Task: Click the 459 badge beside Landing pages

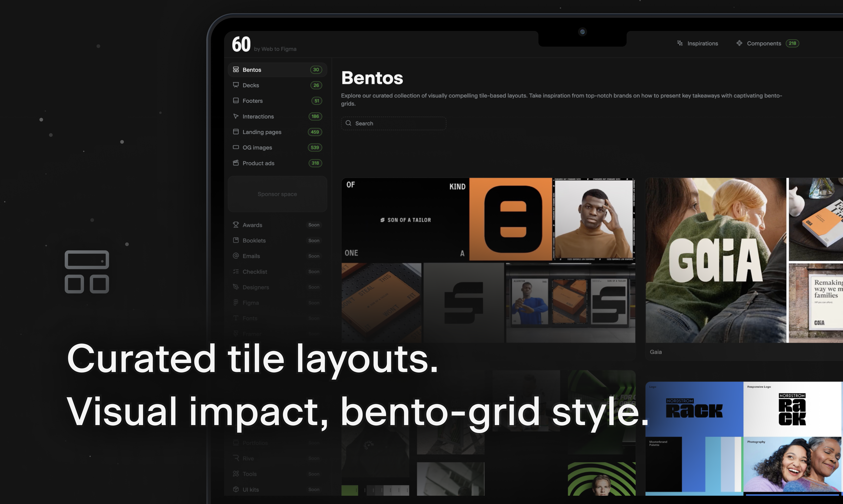Action: pos(315,132)
